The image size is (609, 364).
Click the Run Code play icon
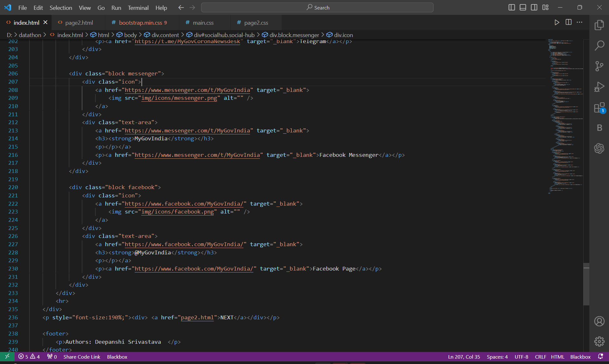point(557,22)
